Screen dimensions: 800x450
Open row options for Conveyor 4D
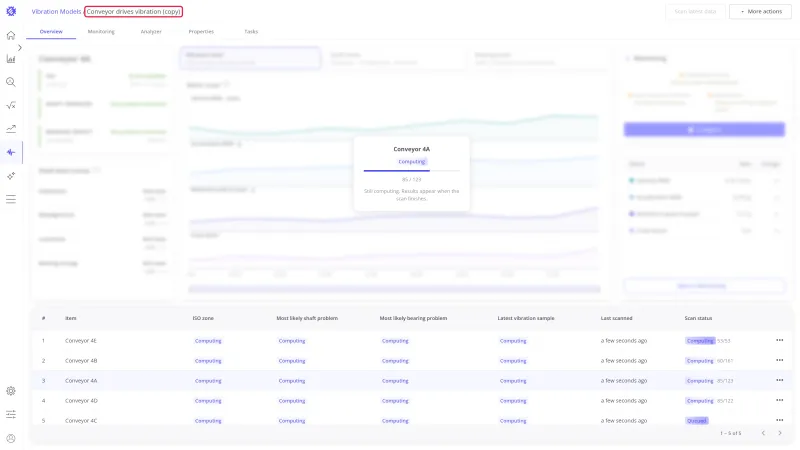780,401
